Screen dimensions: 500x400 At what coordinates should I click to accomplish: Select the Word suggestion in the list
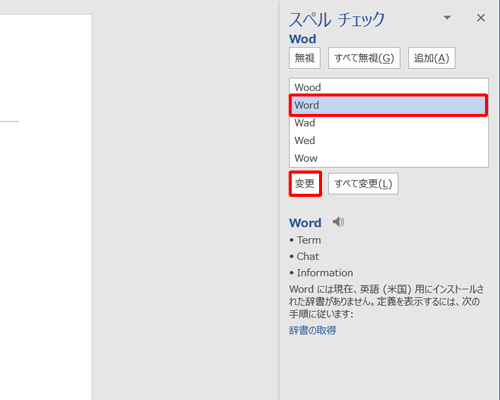coord(389,105)
